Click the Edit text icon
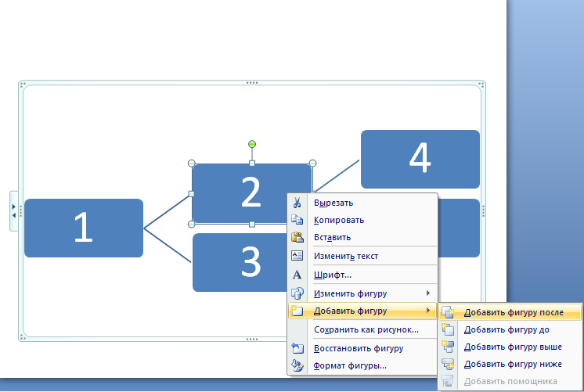This screenshot has width=584, height=392. click(297, 256)
